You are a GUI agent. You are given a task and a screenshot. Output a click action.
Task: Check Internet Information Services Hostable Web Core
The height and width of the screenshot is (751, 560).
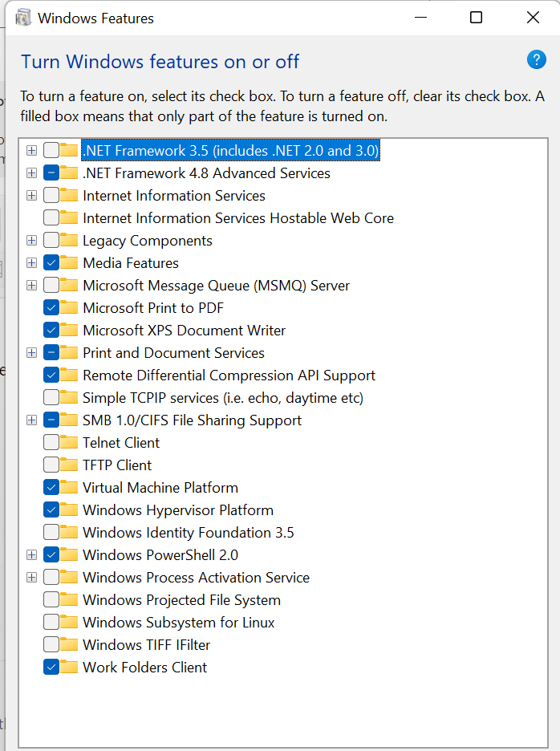(x=51, y=218)
